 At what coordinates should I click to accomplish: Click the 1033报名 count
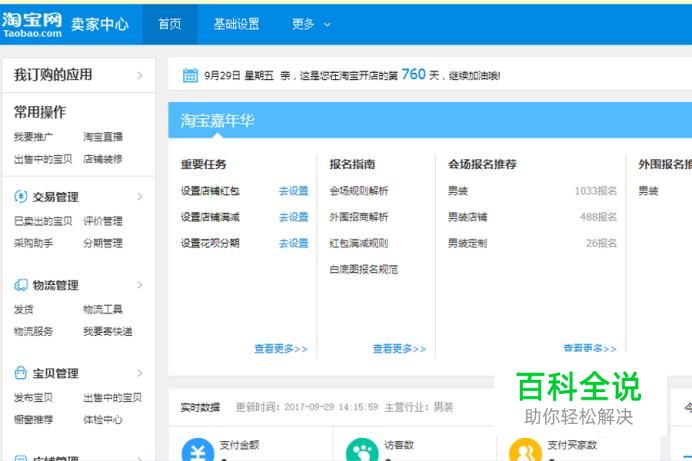point(595,191)
